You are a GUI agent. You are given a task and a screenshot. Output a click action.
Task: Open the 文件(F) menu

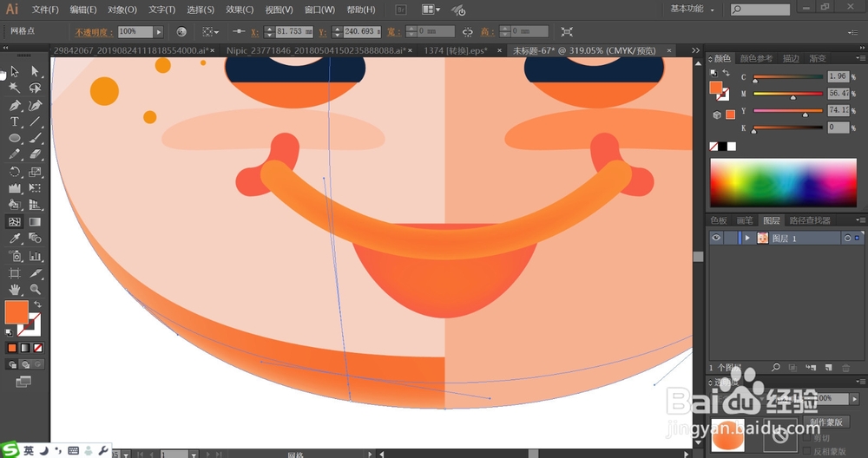tap(45, 10)
